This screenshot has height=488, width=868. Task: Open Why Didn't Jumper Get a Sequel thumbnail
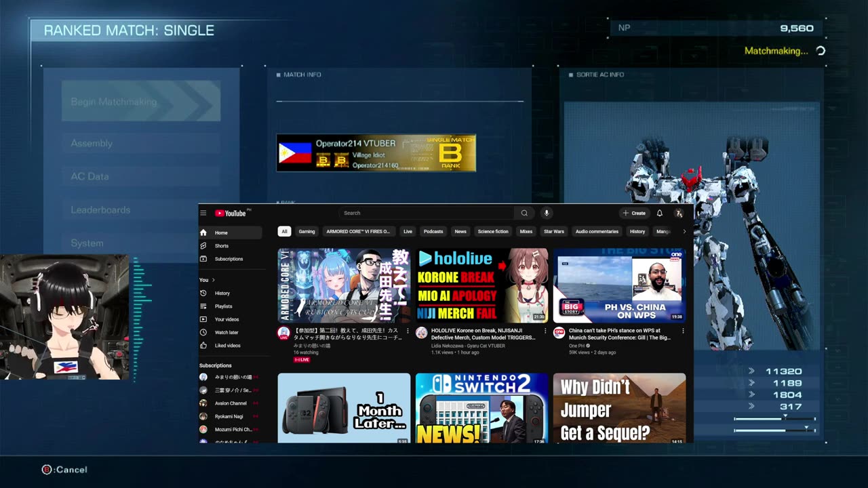click(x=619, y=408)
